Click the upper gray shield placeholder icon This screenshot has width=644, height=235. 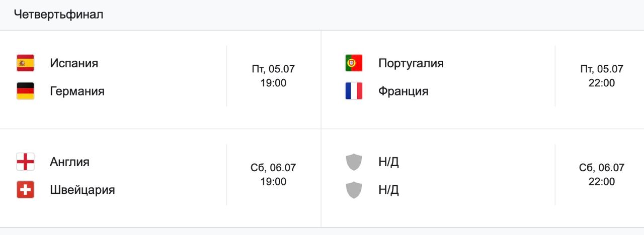354,162
